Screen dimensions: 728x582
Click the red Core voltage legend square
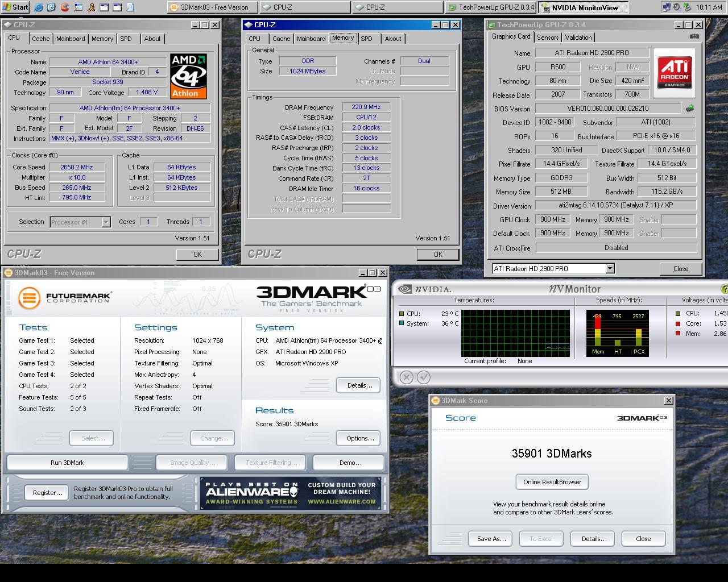[677, 323]
